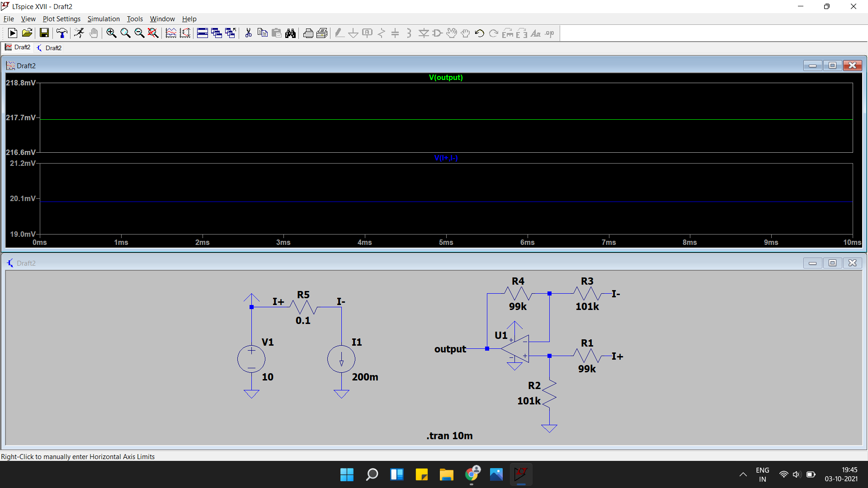The width and height of the screenshot is (868, 488).
Task: Select the Capacitor component tool
Action: (x=395, y=33)
